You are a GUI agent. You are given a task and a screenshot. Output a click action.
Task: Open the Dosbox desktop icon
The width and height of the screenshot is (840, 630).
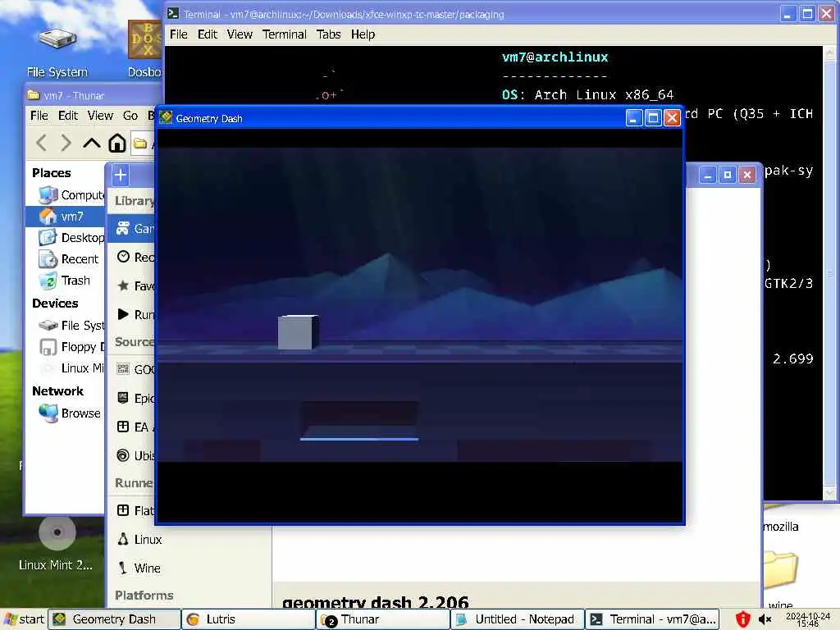click(144, 49)
